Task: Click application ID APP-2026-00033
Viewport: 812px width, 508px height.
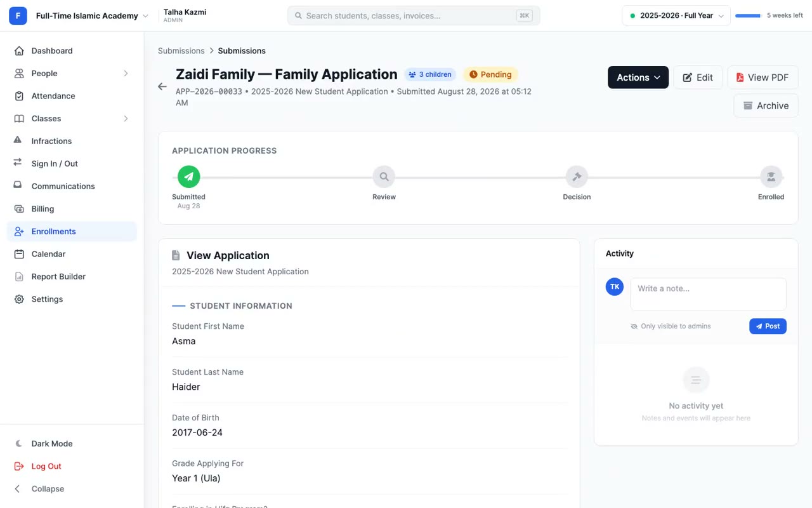Action: 209,91
